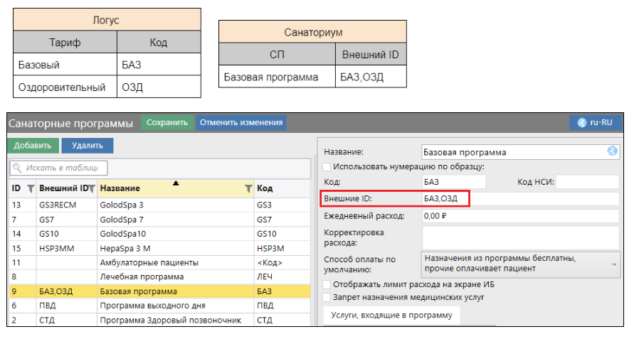Open the ru-RU language selector

click(595, 122)
